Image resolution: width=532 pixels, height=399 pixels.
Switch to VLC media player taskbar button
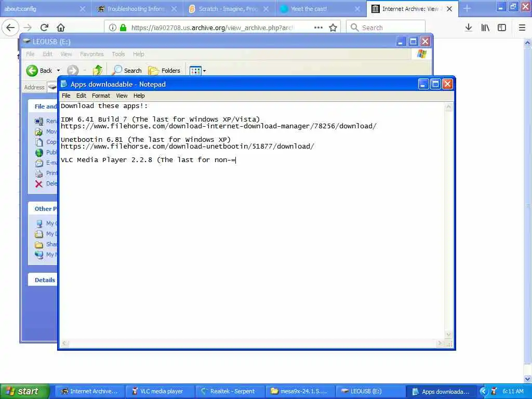[x=161, y=392]
